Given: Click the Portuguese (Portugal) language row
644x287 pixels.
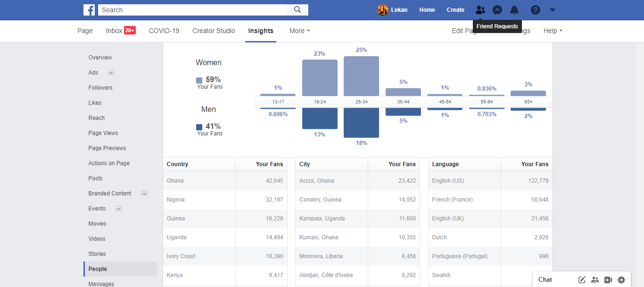Looking at the screenshot, I should pyautogui.click(x=490, y=256).
